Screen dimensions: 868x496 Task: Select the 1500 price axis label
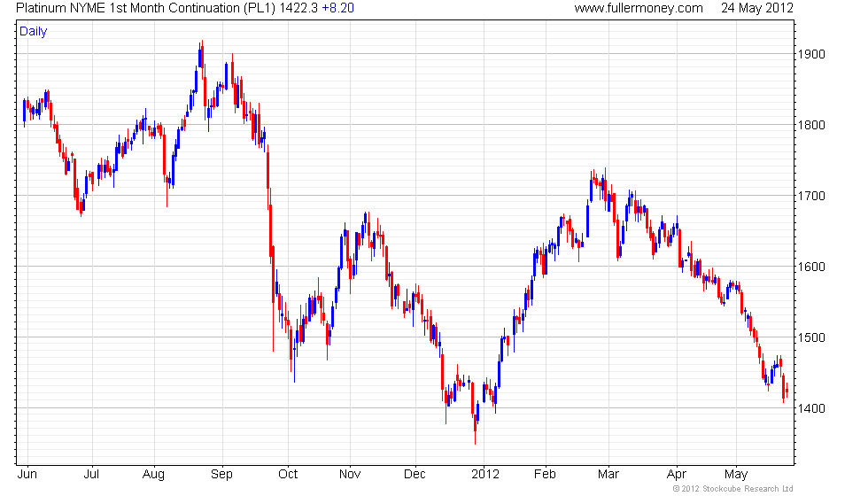(811, 337)
